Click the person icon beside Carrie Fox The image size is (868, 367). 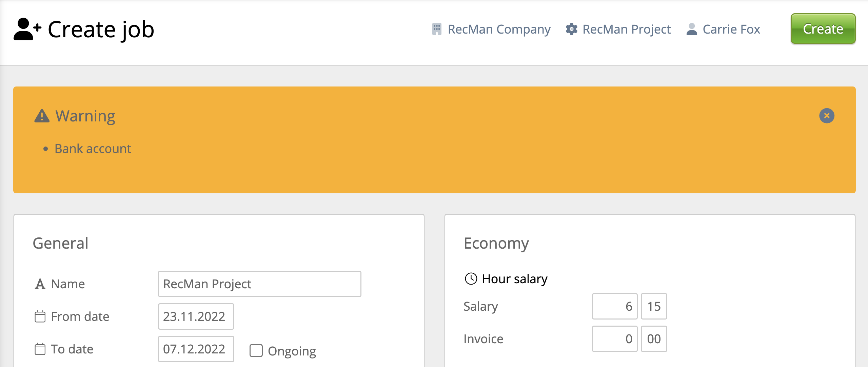pyautogui.click(x=692, y=29)
